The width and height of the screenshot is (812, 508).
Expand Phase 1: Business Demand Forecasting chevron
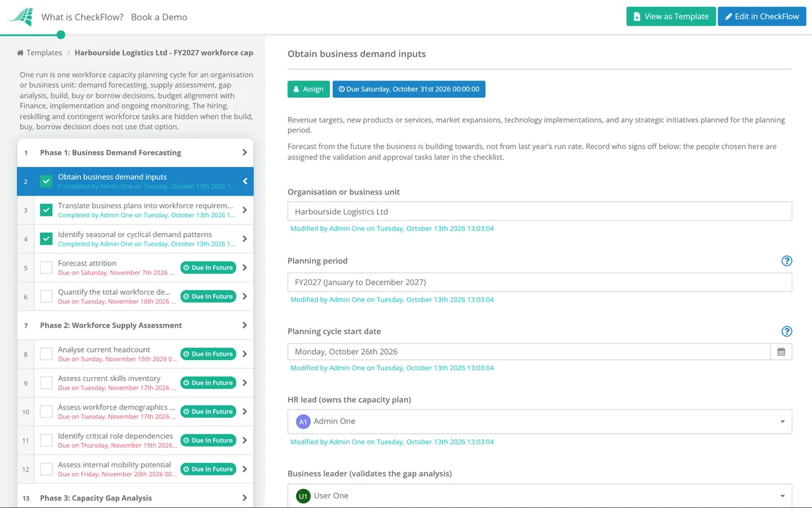[x=245, y=152]
